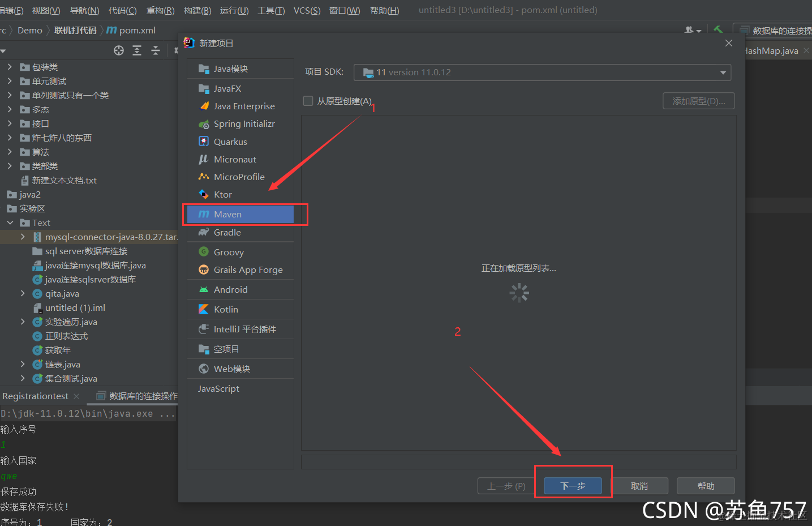812x526 pixels.
Task: Open the 重构(R) menu
Action: coord(161,10)
